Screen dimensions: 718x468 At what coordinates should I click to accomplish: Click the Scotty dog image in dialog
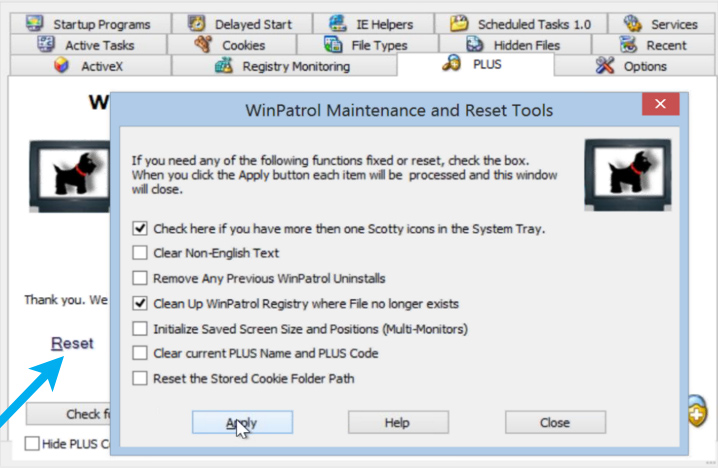point(628,175)
